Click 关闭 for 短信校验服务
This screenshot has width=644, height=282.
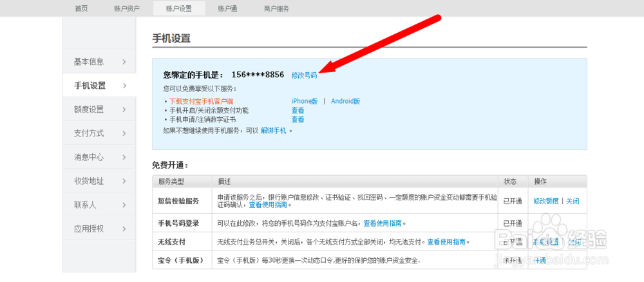[x=573, y=201]
